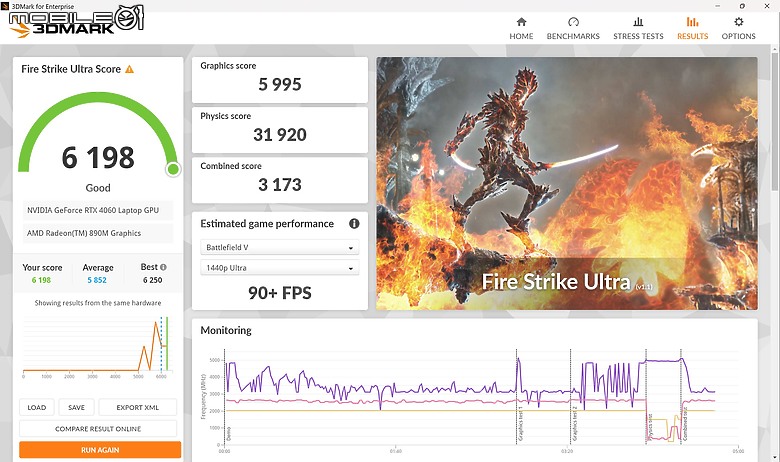Click the Physics test marker in monitoring chart
The height and width of the screenshot is (462, 780).
[650, 427]
